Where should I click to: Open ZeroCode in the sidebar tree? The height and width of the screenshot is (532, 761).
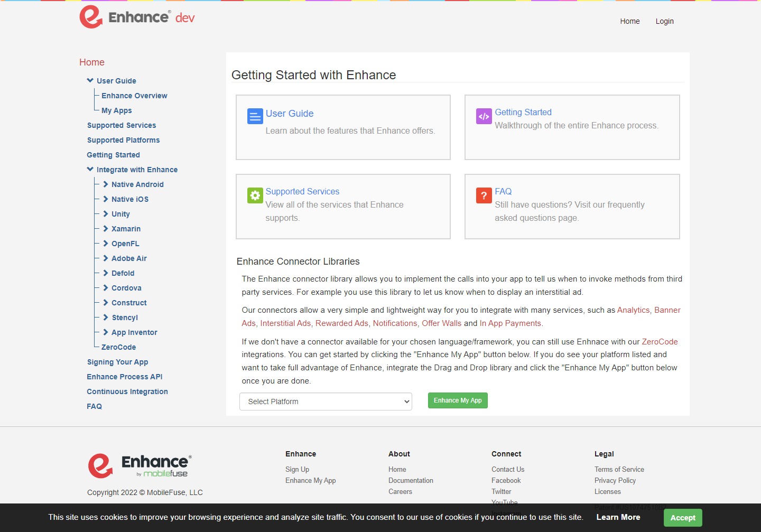click(118, 347)
